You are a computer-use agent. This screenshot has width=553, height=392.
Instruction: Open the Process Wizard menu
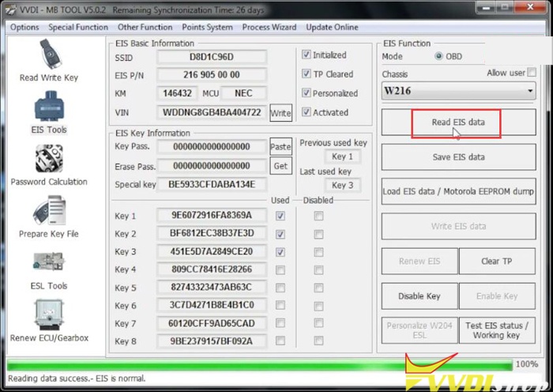click(269, 27)
